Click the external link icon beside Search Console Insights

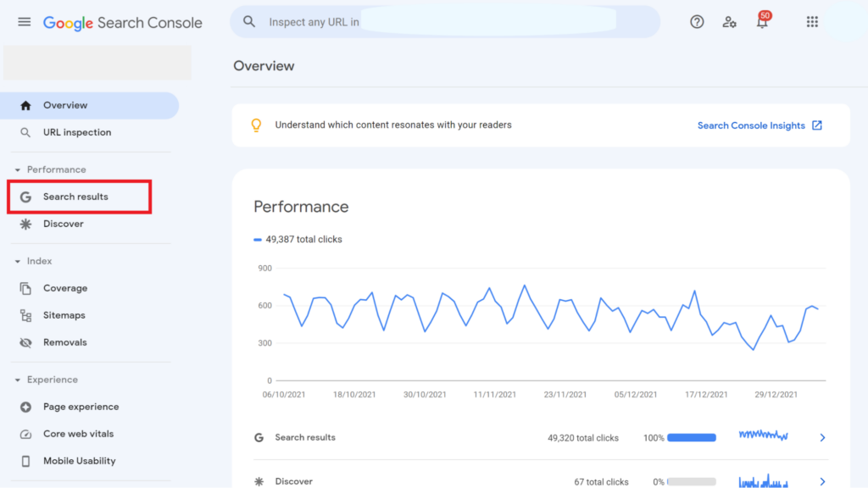(817, 125)
